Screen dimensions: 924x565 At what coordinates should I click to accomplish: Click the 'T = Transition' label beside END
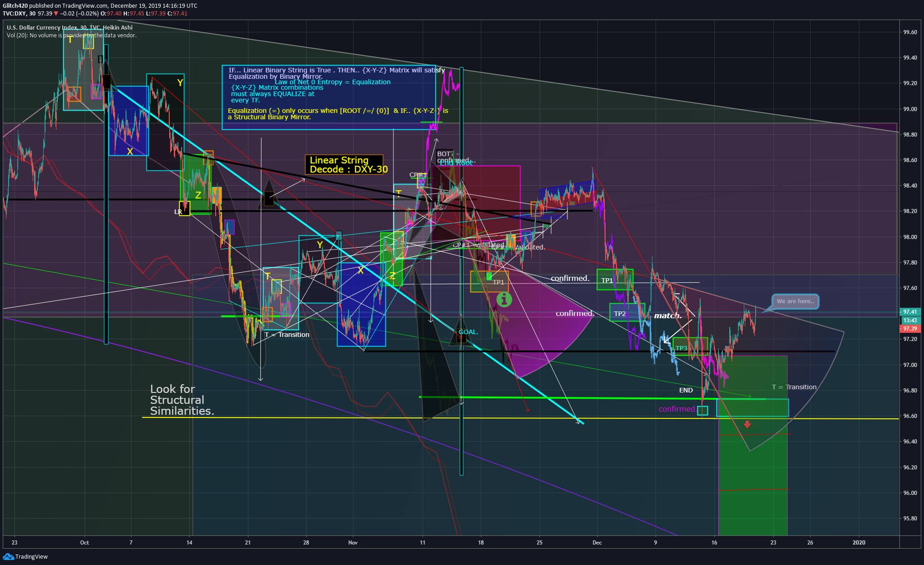[794, 387]
